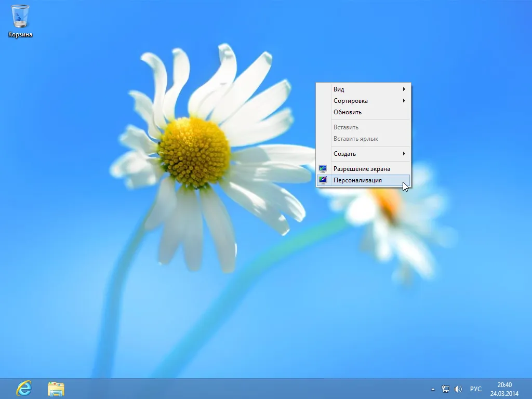Click the yellow daisy center on wallpaper
Viewport: 532px width, 399px height.
click(x=194, y=152)
